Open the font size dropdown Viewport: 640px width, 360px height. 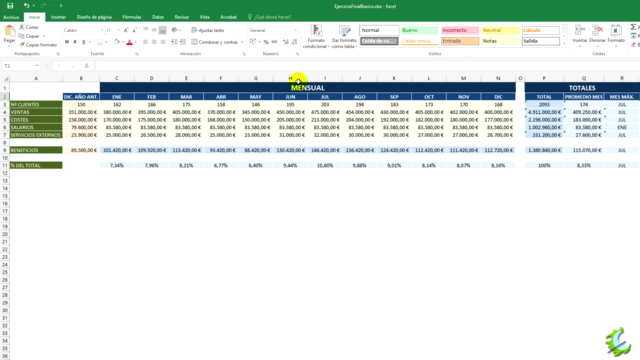pos(118,30)
